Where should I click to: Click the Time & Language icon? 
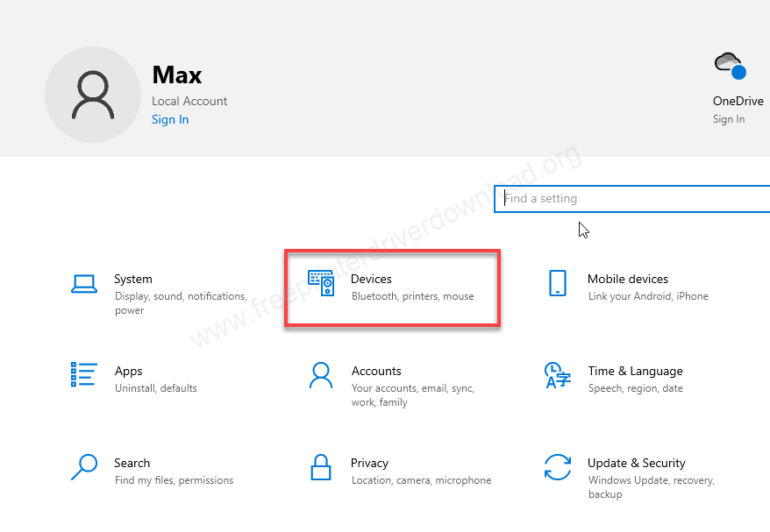(x=557, y=375)
